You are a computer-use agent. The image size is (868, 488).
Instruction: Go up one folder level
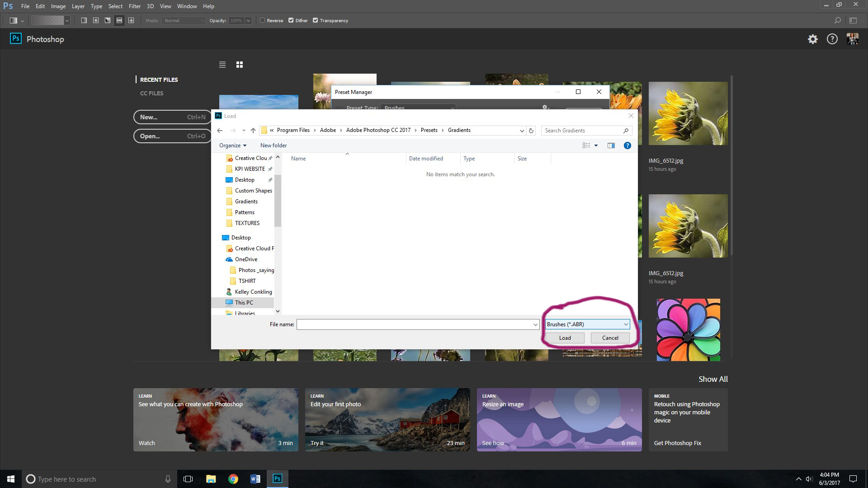click(x=253, y=131)
